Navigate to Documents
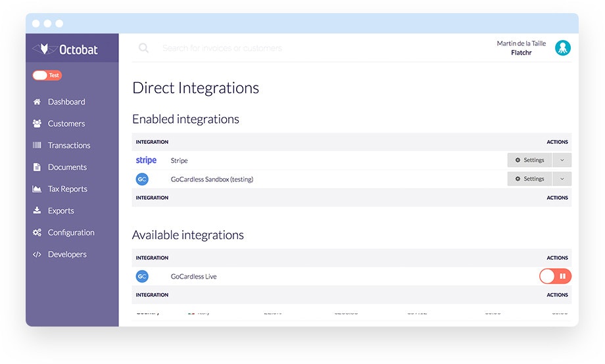This screenshot has width=605, height=364. 67,167
